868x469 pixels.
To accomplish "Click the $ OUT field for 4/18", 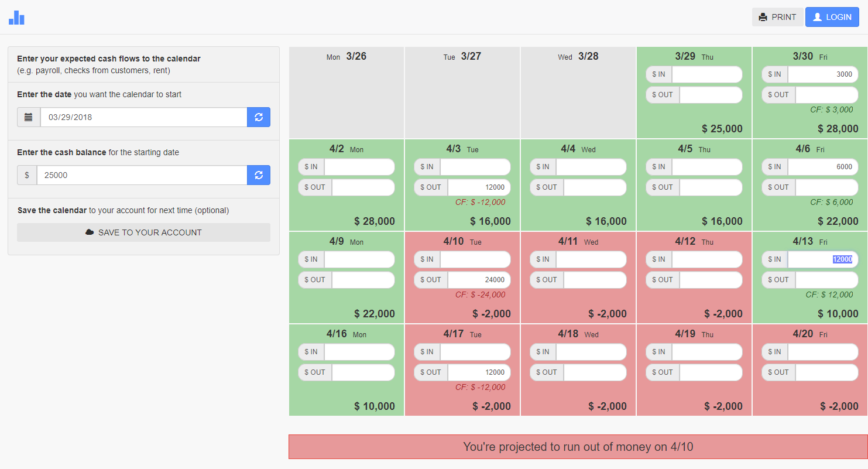I will [x=595, y=372].
